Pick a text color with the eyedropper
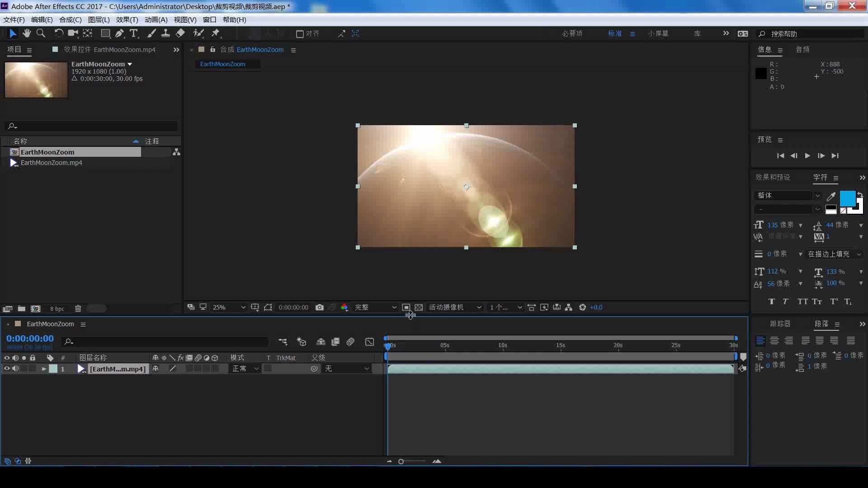The width and height of the screenshot is (868, 488). 831,196
